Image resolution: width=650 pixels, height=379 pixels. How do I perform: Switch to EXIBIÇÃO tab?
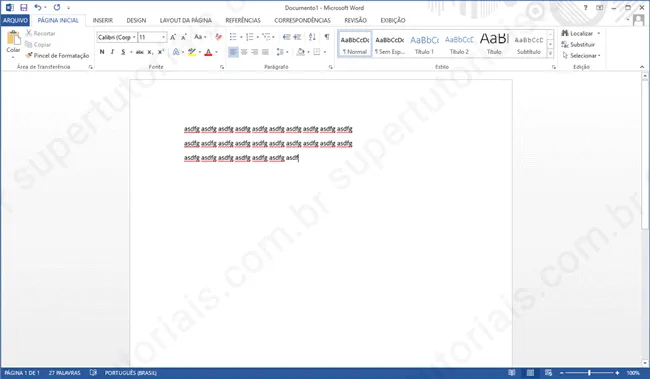tap(393, 20)
